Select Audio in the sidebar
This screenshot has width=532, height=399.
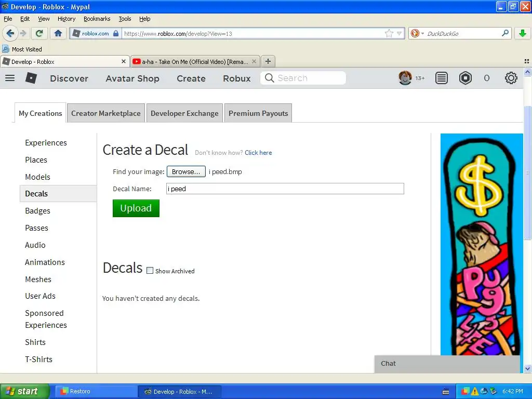(35, 245)
